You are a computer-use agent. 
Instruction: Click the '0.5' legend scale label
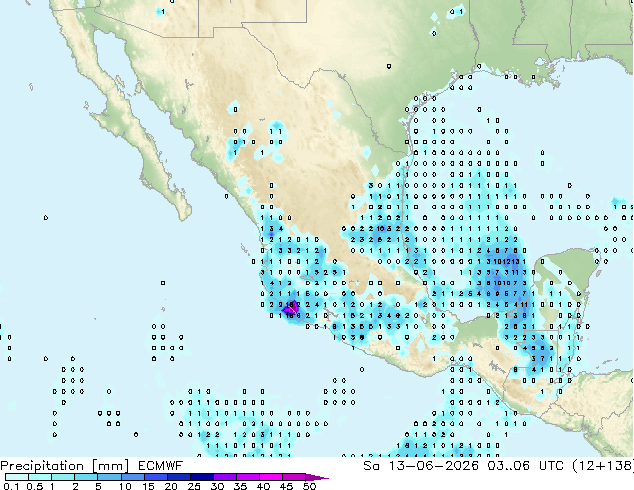click(x=34, y=486)
